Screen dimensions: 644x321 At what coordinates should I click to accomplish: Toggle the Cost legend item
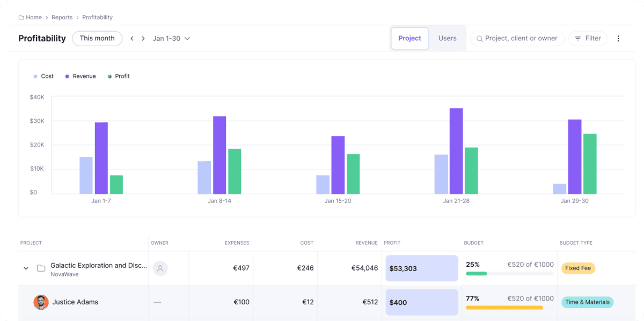(x=43, y=76)
